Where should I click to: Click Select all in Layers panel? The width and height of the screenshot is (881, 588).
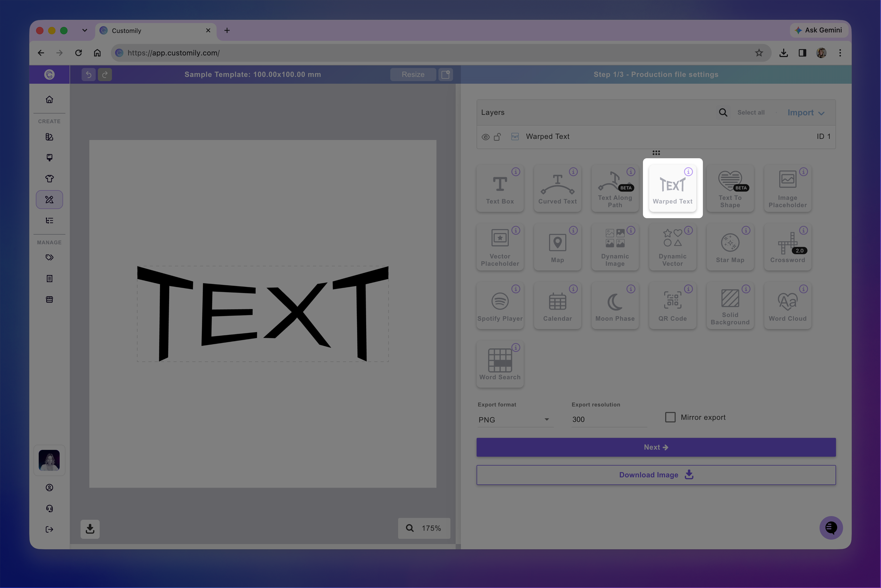pyautogui.click(x=751, y=112)
